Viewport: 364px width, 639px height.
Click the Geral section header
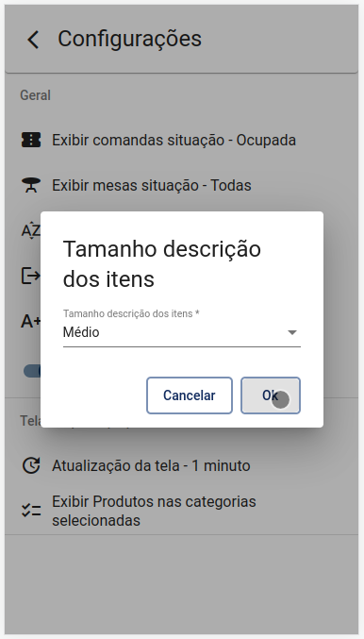click(x=36, y=95)
